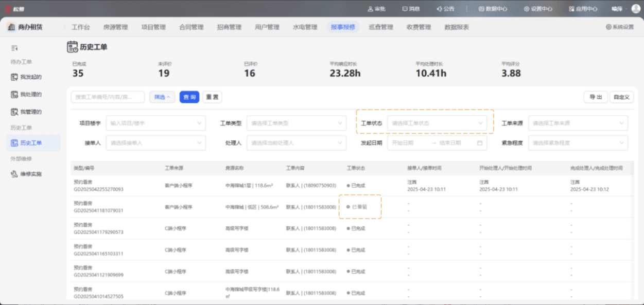Click the blue 查询 button
The image size is (644, 305).
tap(189, 97)
